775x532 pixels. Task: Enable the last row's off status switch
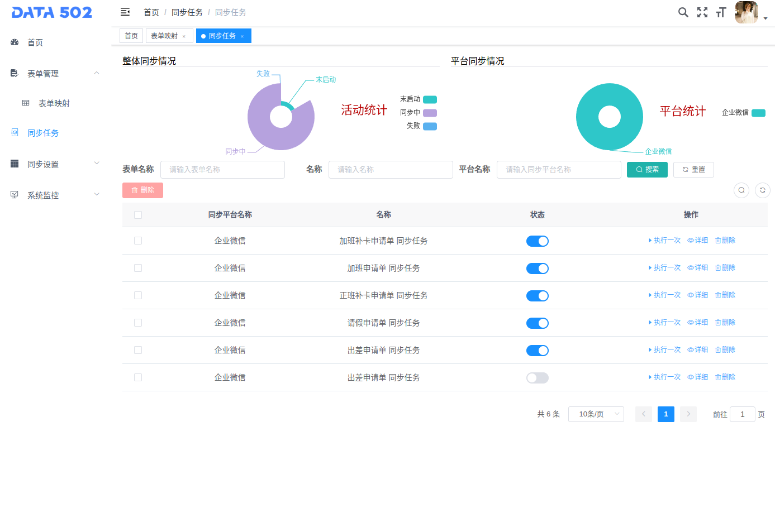click(x=538, y=378)
